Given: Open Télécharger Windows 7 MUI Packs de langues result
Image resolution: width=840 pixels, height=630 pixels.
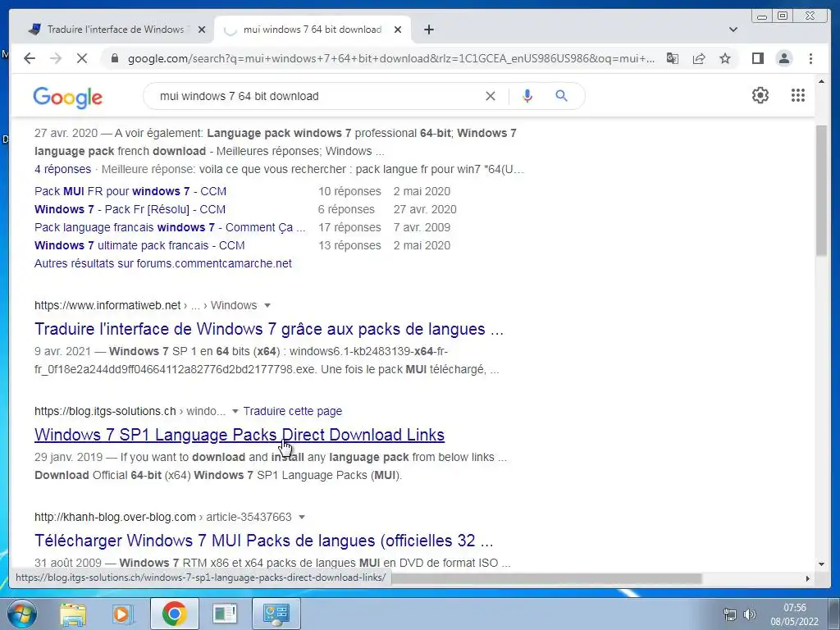Looking at the screenshot, I should click(263, 541).
